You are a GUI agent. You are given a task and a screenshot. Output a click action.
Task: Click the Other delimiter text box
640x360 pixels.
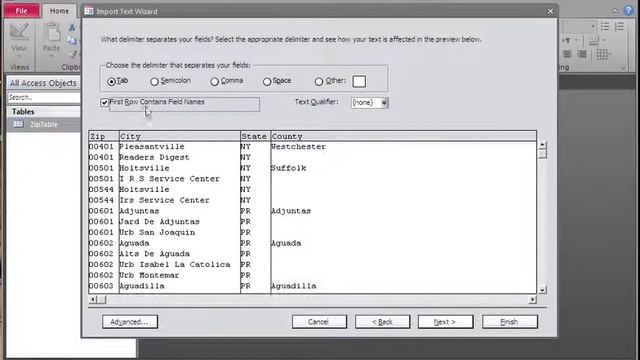point(359,81)
